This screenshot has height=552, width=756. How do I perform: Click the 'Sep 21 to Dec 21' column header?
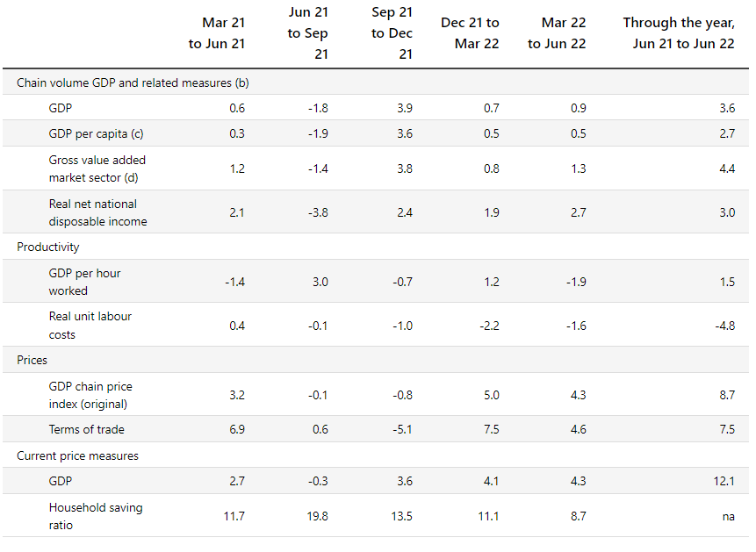pyautogui.click(x=392, y=33)
